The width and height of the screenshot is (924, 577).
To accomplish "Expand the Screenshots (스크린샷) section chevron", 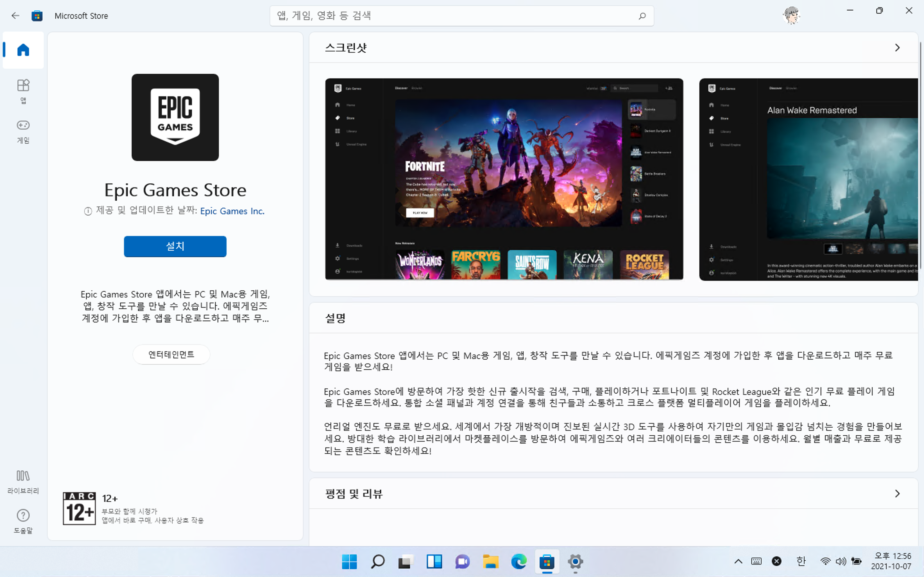I will click(897, 48).
